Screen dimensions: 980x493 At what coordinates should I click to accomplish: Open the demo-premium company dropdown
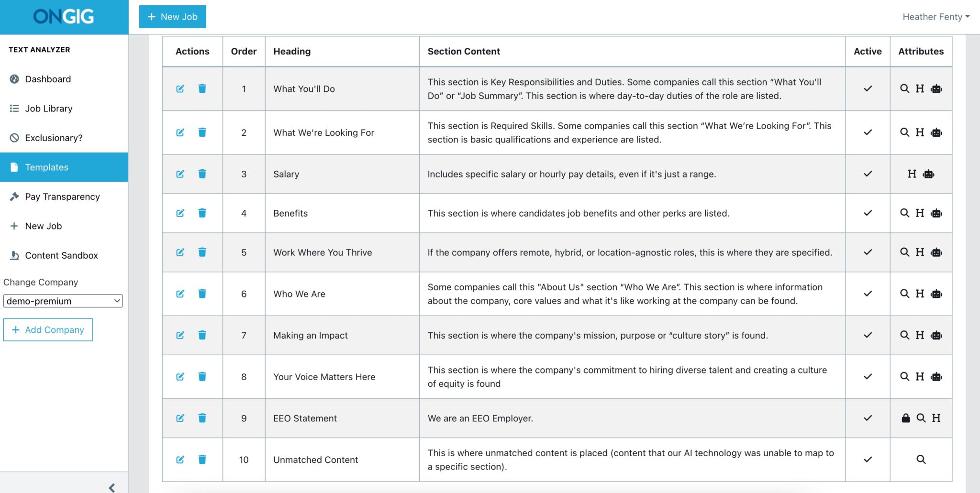click(63, 301)
